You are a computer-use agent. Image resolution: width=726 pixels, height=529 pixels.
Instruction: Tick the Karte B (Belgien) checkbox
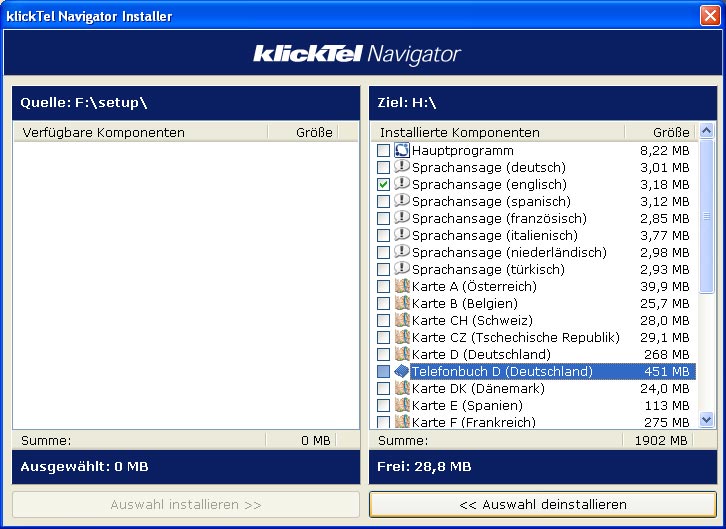pos(384,304)
